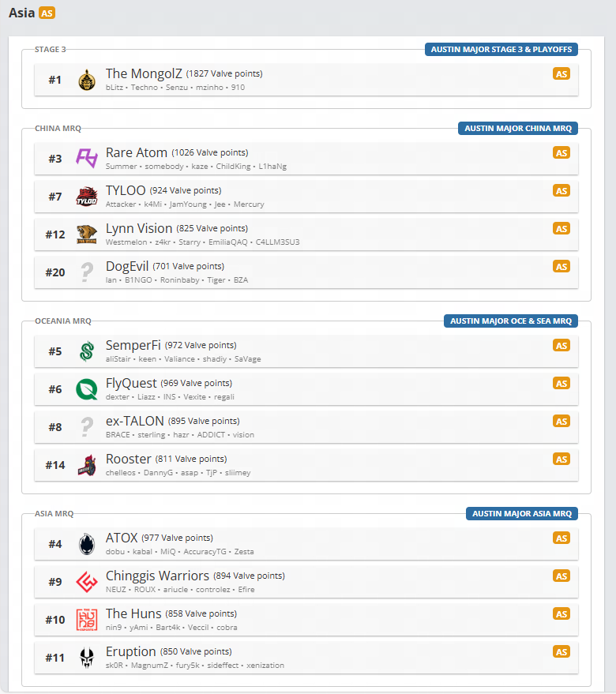Click player C4LLM3SU3 in Lynn Vision roster
The image size is (616, 694).
(x=278, y=242)
